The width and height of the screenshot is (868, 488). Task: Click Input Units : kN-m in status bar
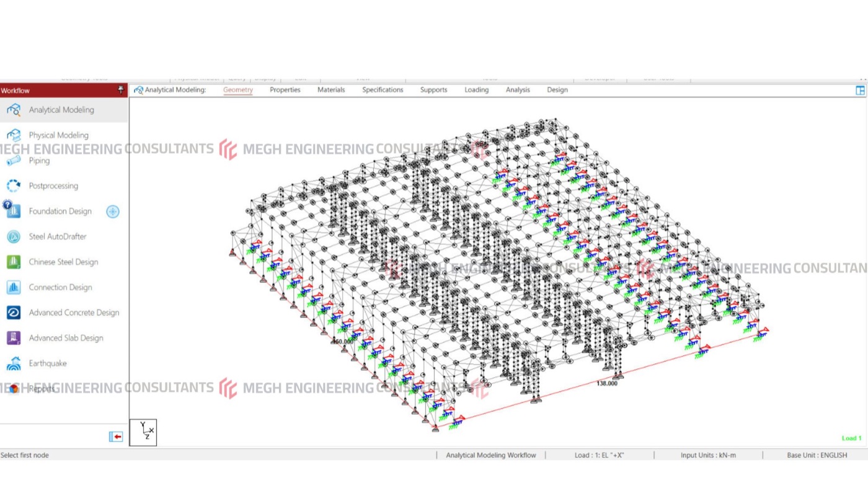708,455
